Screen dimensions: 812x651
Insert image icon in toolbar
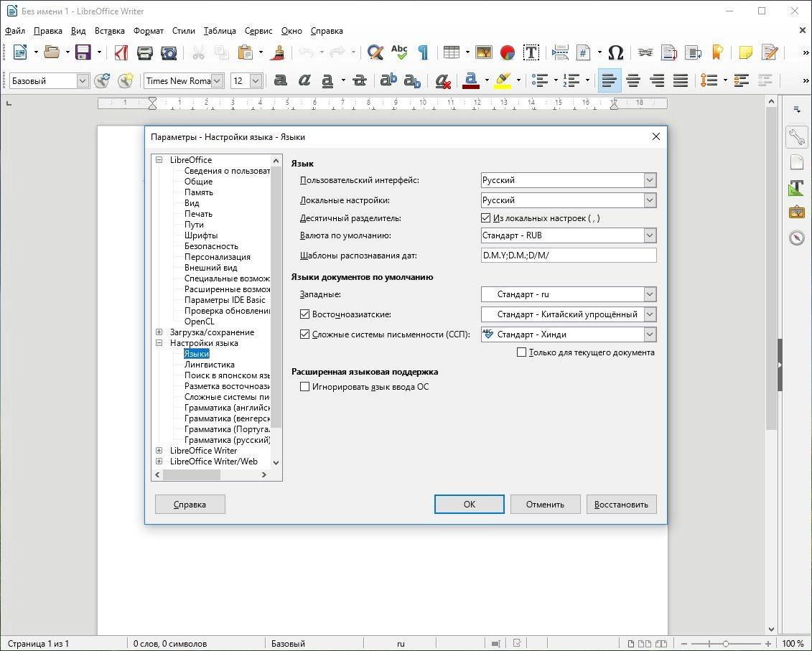click(484, 52)
